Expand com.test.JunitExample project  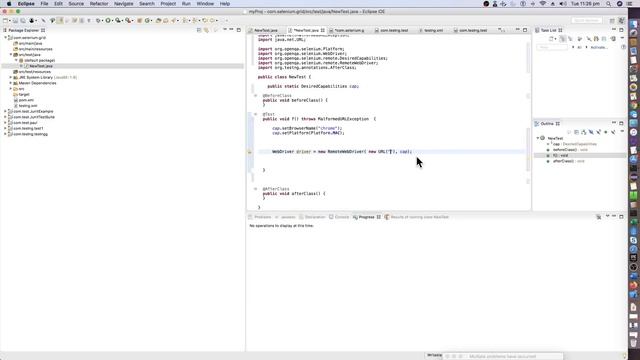5,111
